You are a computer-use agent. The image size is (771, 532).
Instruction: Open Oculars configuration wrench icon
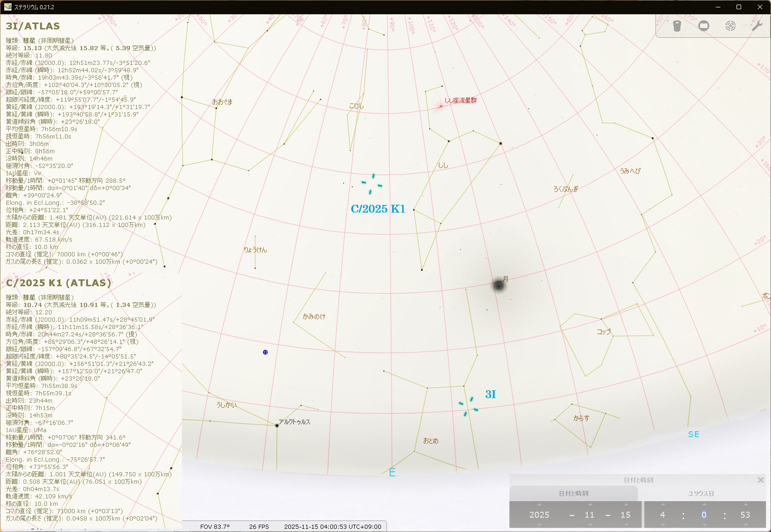pos(757,26)
